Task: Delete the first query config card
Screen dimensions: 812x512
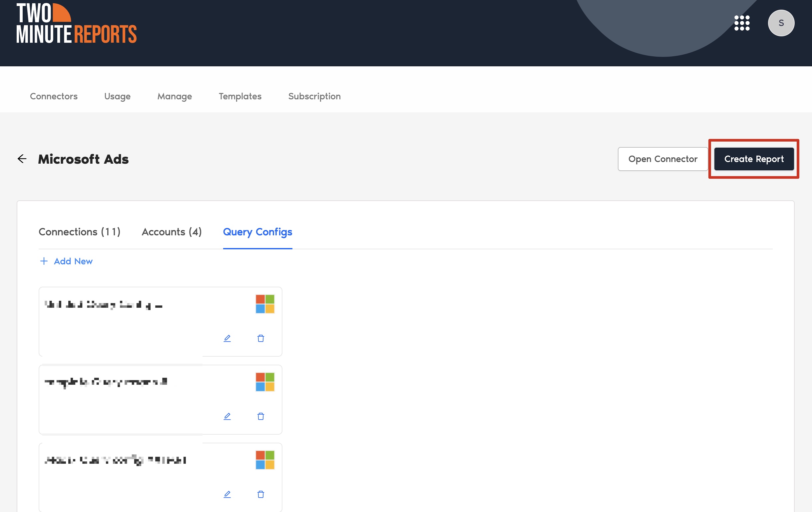Action: tap(261, 338)
